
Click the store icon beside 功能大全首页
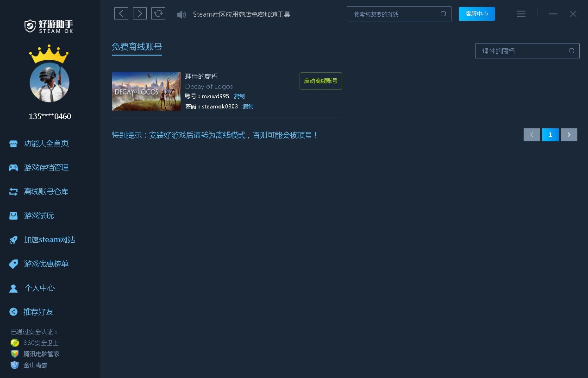point(13,144)
